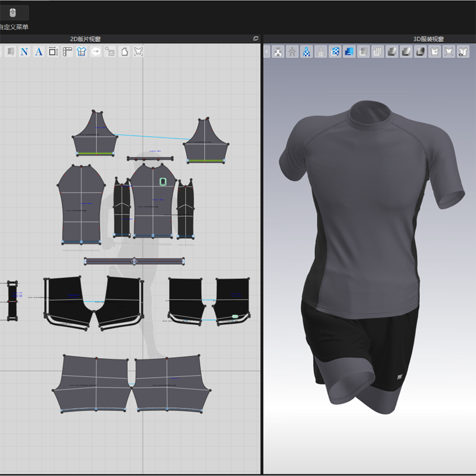
Task: Toggle the avatar joints display icon
Action: point(278,52)
